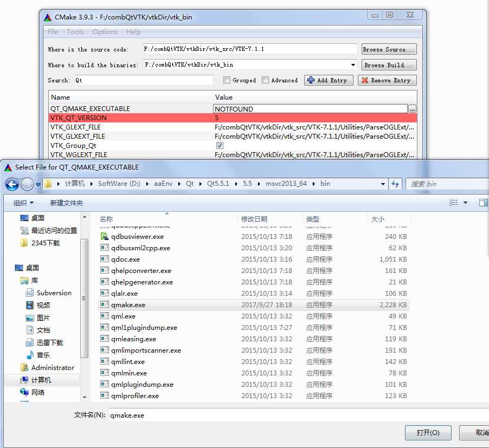Screen dimensions: 489x448
Task: Click the 音乐 library icon in sidebar
Action: (30, 355)
